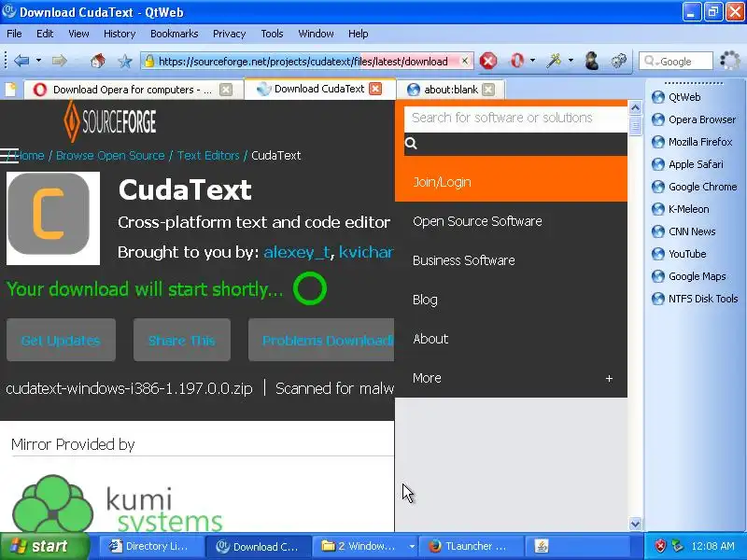Click the address bar URL field
Image resolution: width=747 pixels, height=560 pixels.
pyautogui.click(x=307, y=61)
